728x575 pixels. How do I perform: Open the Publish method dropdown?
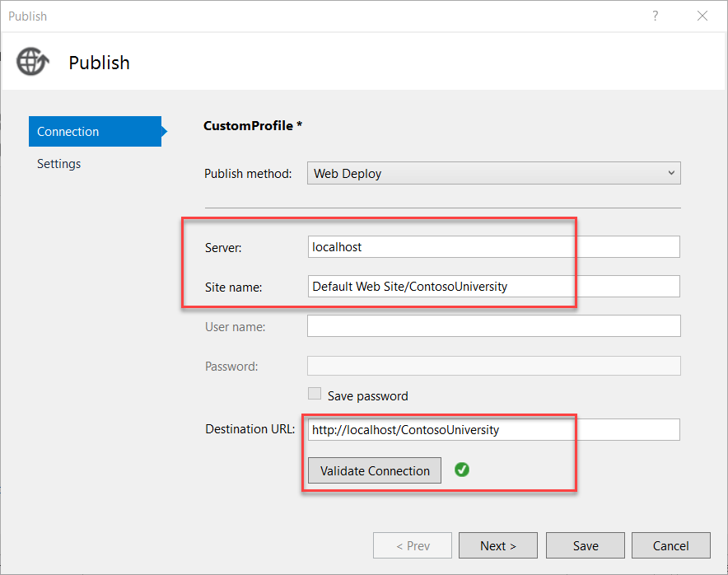492,173
